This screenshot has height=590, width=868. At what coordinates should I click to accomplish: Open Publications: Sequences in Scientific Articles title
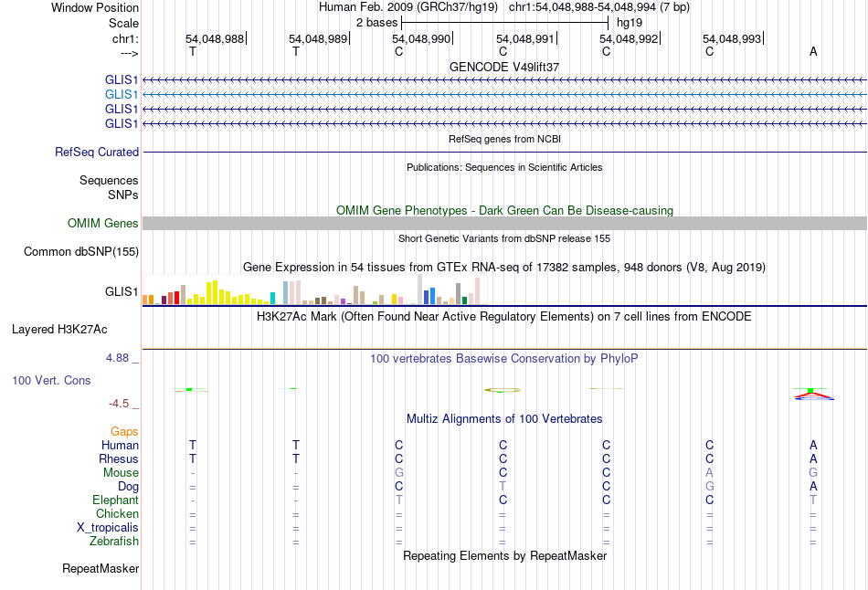tap(504, 167)
